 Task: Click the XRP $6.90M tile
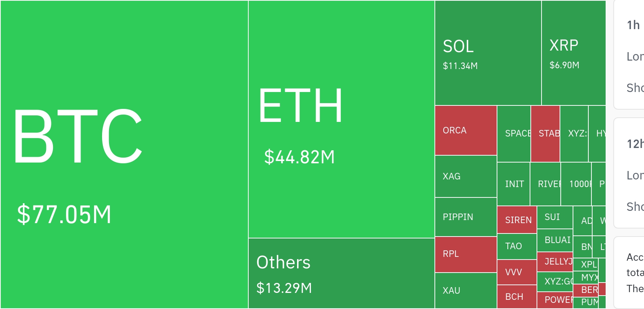[573, 53]
